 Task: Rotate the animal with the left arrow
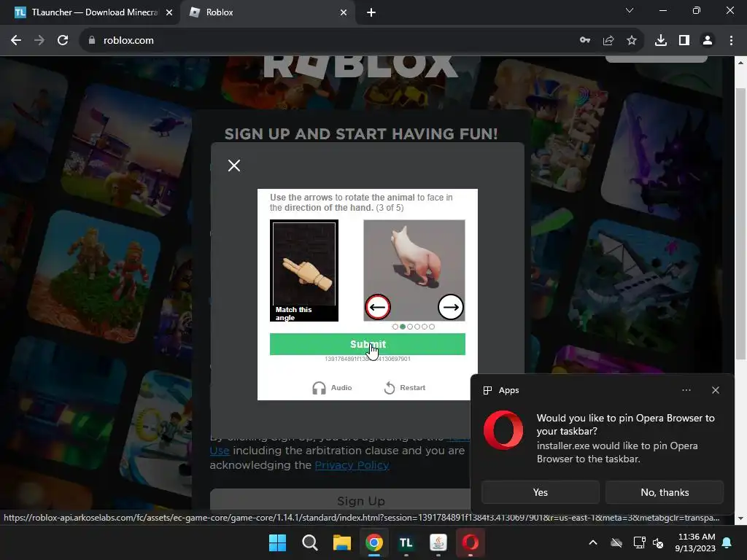click(x=378, y=307)
